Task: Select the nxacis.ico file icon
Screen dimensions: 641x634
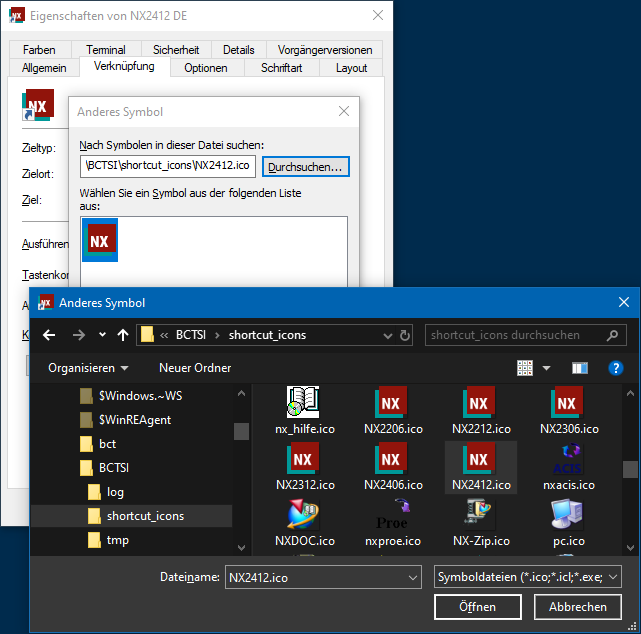Action: [567, 458]
